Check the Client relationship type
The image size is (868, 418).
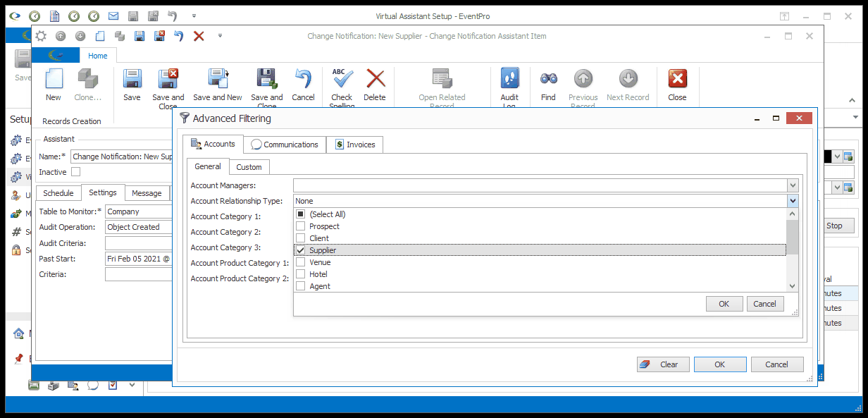(x=301, y=238)
